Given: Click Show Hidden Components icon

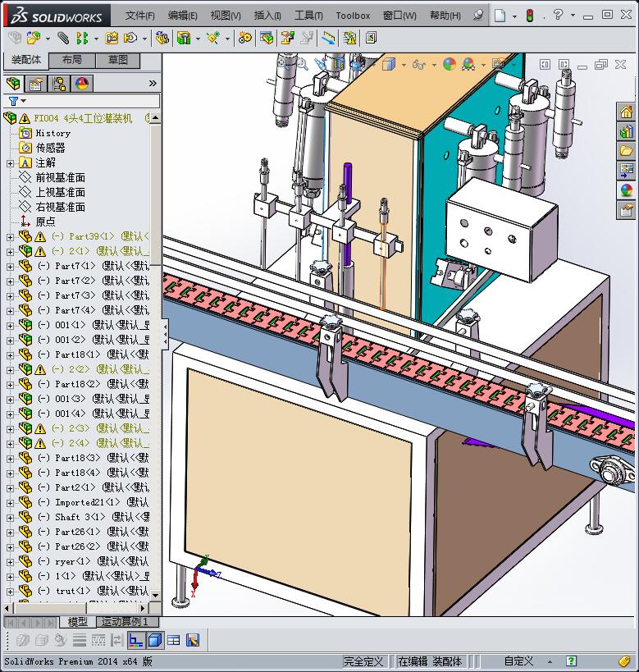Looking at the screenshot, I should click(x=162, y=38).
